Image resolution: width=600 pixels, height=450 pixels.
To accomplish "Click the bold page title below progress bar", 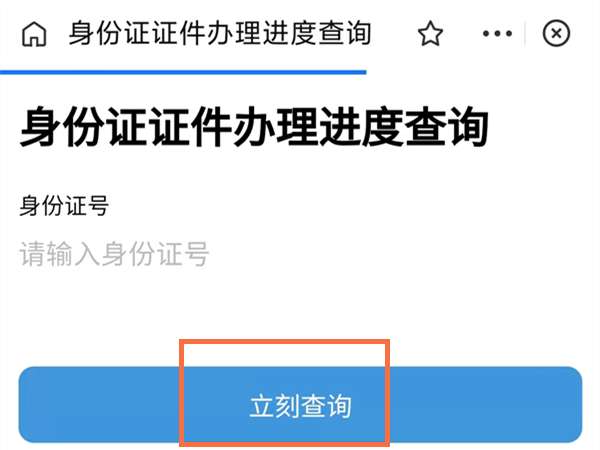I will pos(254,127).
